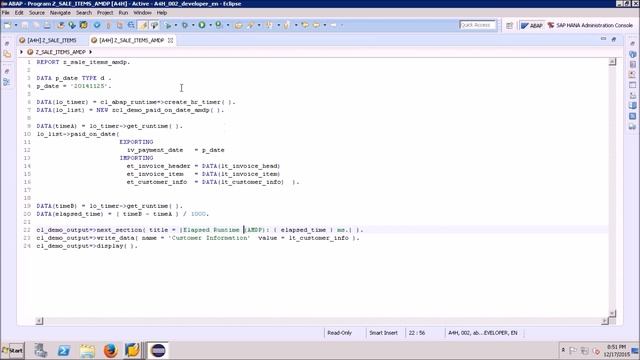The width and height of the screenshot is (640, 360).
Task: Switch to the ABAP perspective
Action: coord(532,25)
